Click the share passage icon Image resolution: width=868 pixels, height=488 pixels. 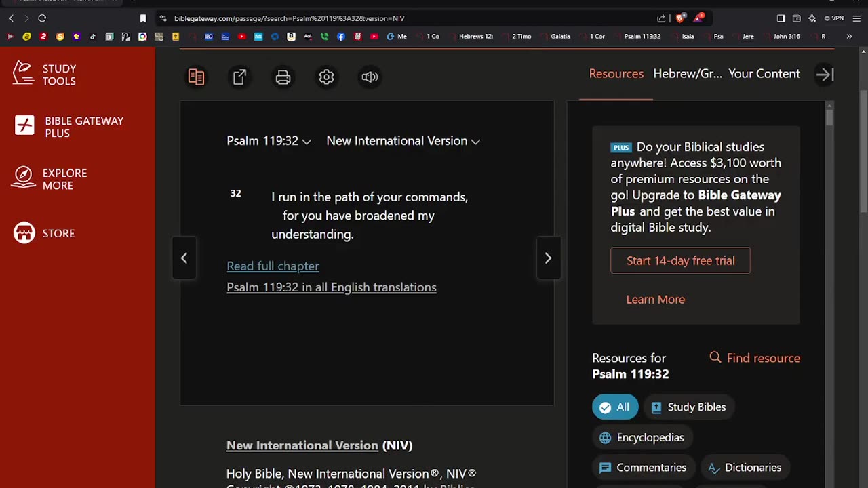[239, 77]
